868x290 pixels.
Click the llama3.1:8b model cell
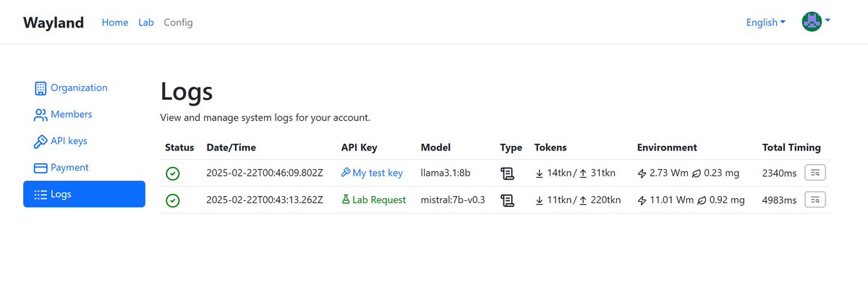click(446, 174)
